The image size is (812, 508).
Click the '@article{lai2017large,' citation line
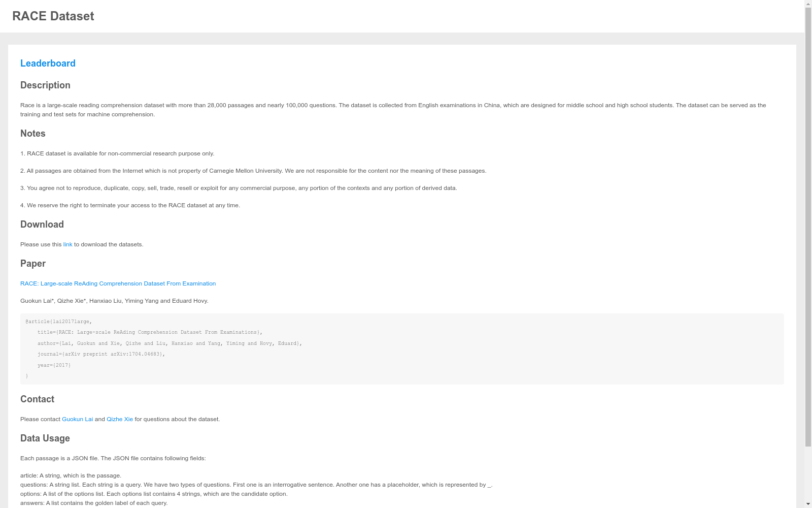(x=58, y=322)
